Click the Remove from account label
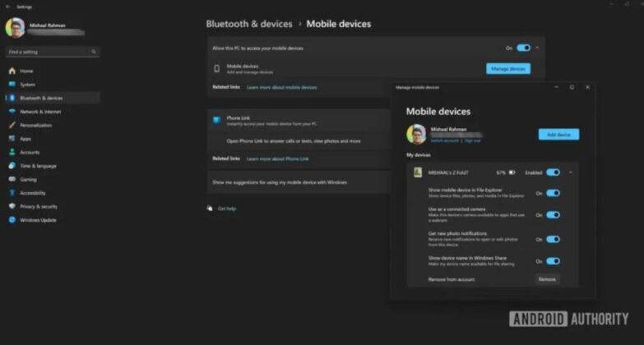Screen dimensions: 644x345 [452, 279]
